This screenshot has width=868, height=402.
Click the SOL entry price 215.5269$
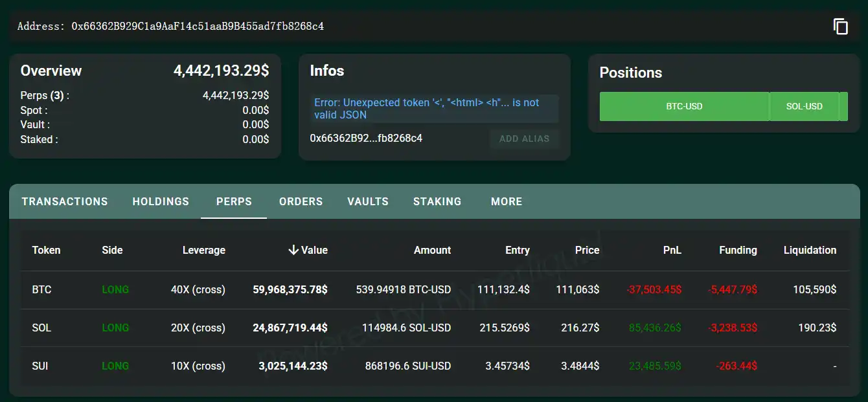pos(505,328)
